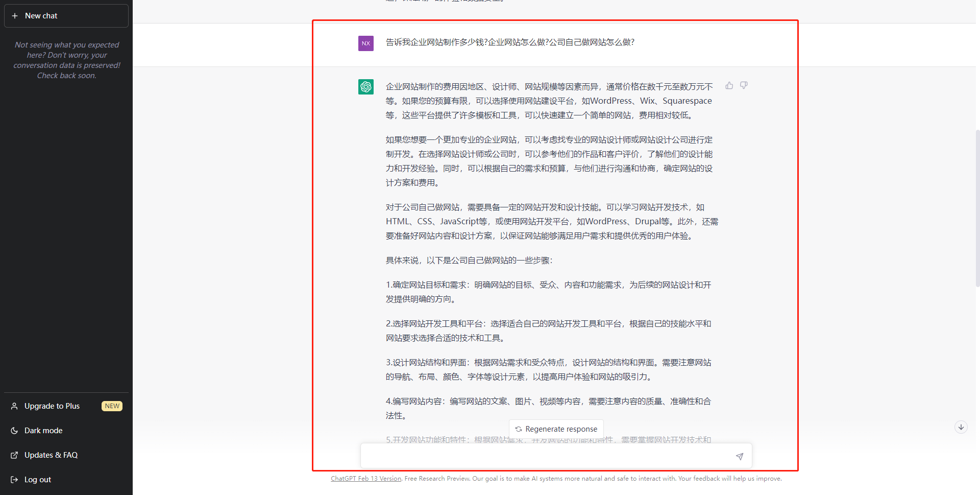Image resolution: width=980 pixels, height=495 pixels.
Task: Click the page vertical scrollbar
Action: [977, 208]
